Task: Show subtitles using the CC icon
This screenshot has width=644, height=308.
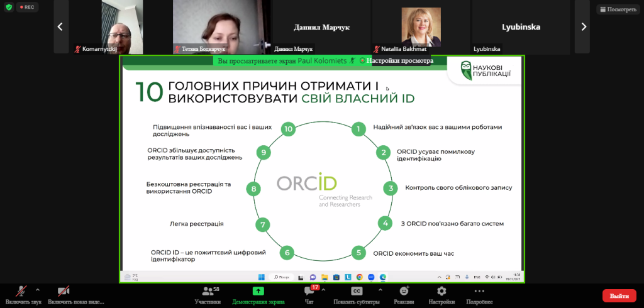Action: pos(357,292)
